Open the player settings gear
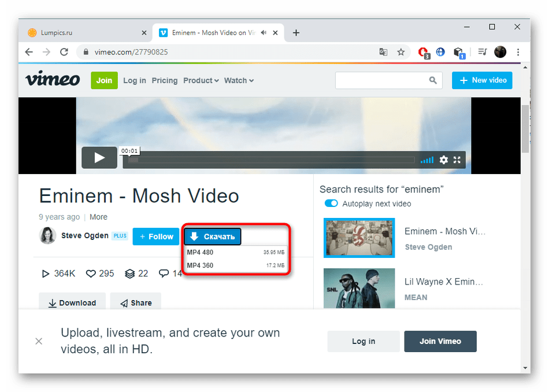Image resolution: width=549 pixels, height=392 pixels. (444, 160)
